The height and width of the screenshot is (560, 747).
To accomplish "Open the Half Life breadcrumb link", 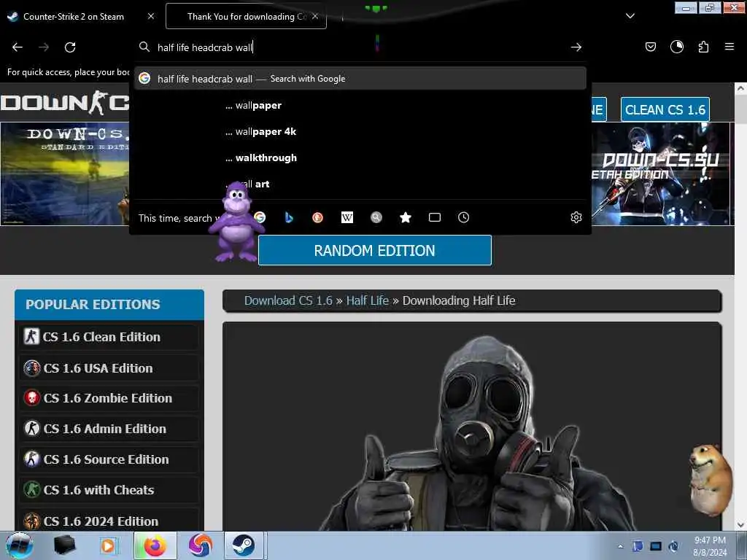I will pos(368,300).
